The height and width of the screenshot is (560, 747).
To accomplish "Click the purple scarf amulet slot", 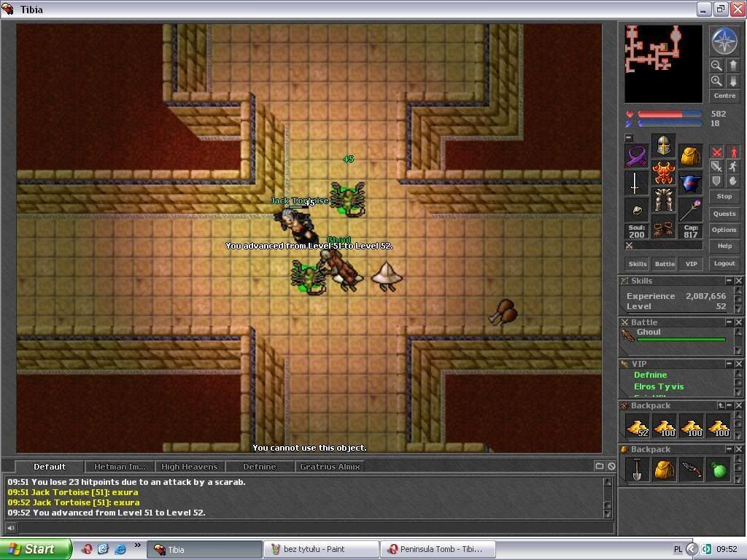I will [636, 156].
